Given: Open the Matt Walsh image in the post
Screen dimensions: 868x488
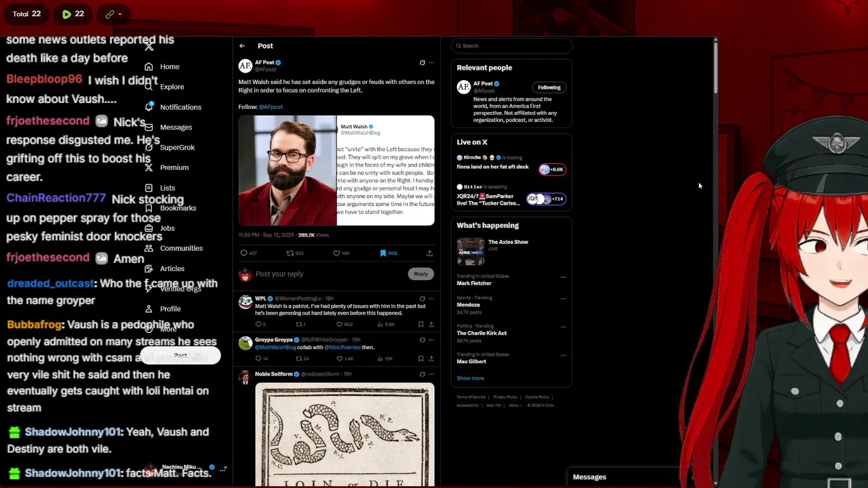Looking at the screenshot, I should point(336,170).
